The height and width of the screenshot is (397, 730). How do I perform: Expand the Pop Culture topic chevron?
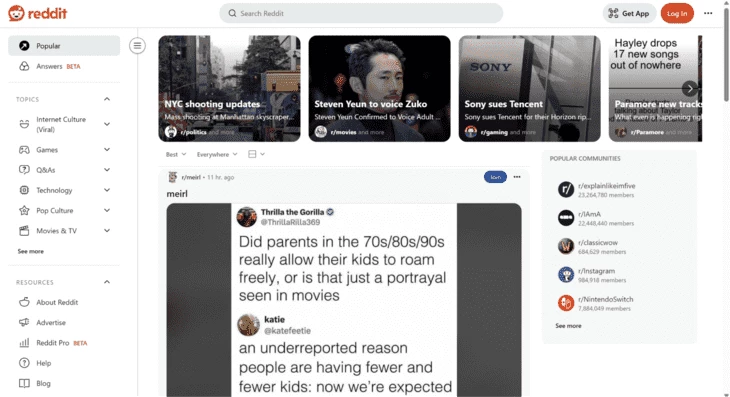click(107, 210)
